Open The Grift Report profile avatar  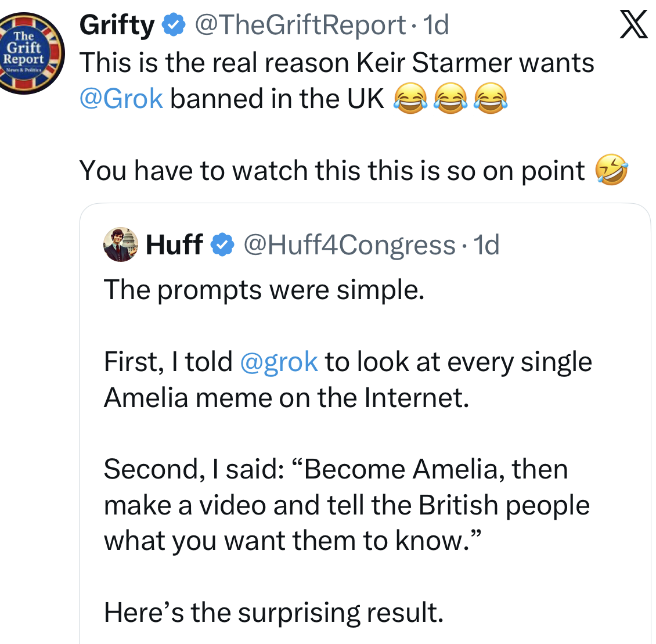[x=30, y=53]
